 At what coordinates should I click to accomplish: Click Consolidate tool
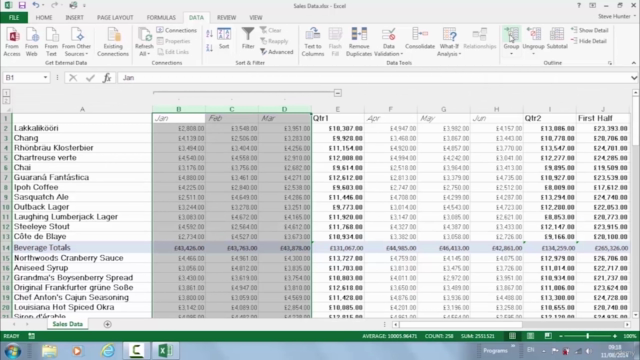point(420,38)
